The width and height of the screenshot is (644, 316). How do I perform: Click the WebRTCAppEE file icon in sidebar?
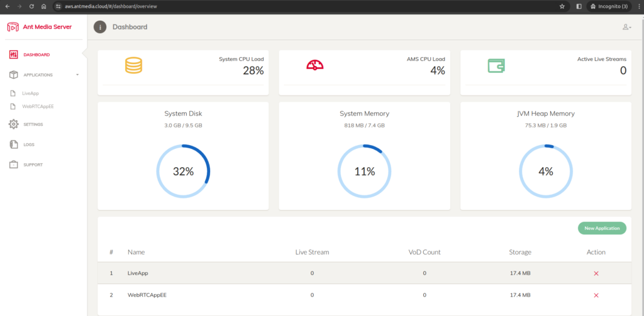click(x=13, y=106)
